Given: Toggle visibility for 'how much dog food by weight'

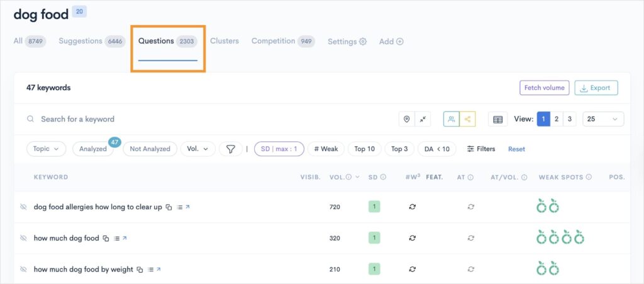Looking at the screenshot, I should pos(23,270).
